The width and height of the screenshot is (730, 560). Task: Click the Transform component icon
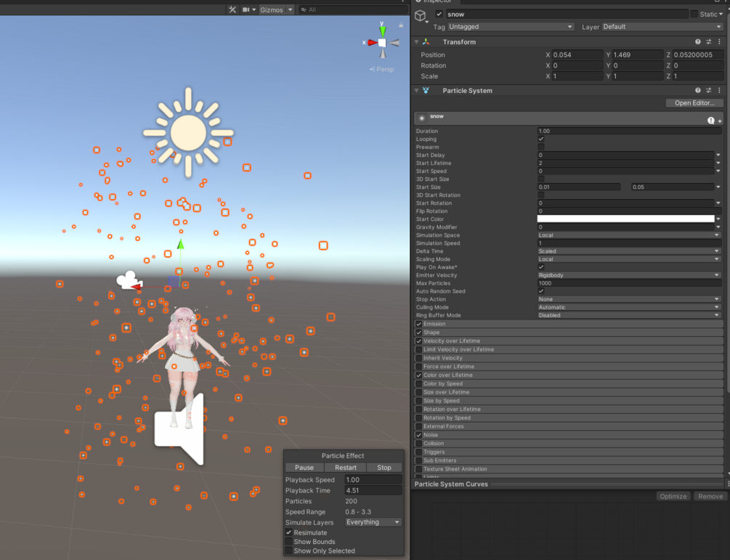coord(426,42)
